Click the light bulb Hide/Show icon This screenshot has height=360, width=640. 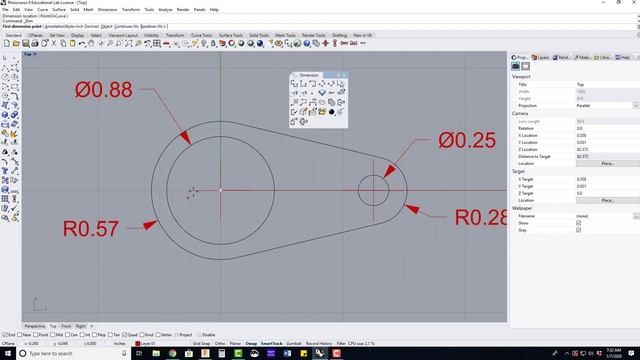coord(204,43)
